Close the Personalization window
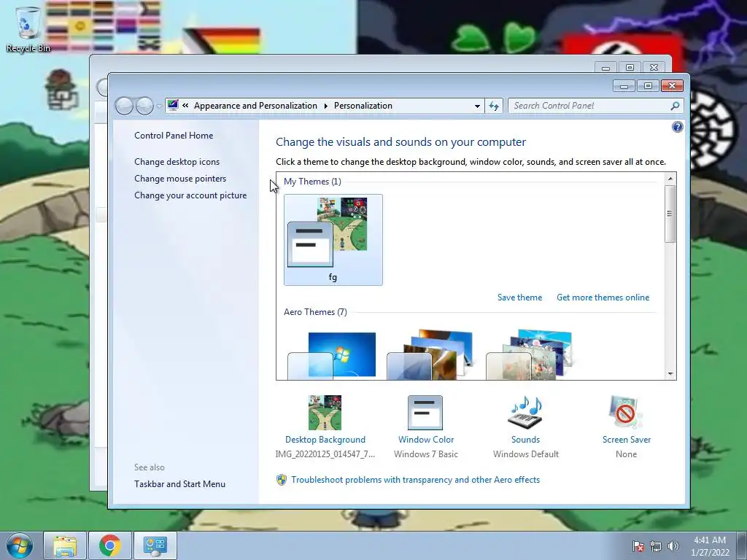This screenshot has height=560, width=747. coord(672,86)
